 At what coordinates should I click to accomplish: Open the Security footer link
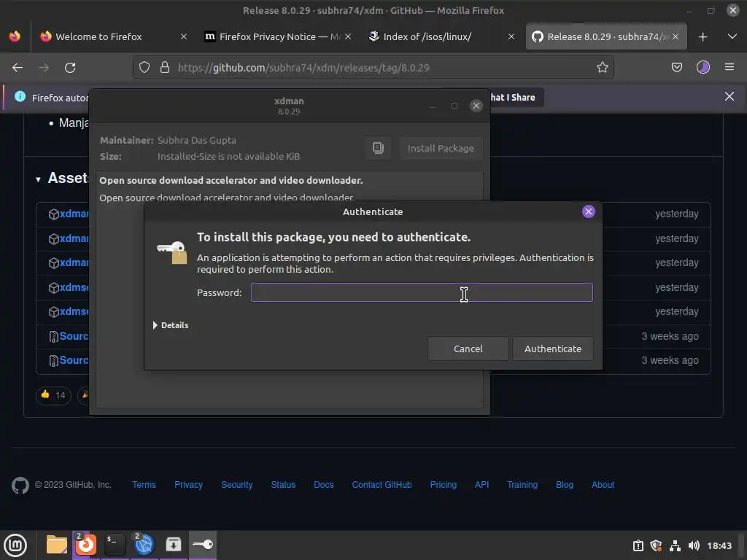point(237,485)
